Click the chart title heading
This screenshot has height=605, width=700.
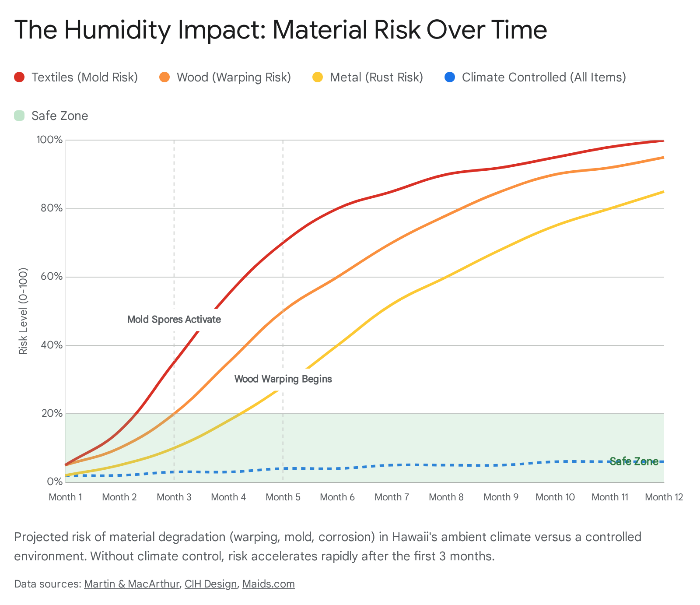click(280, 30)
